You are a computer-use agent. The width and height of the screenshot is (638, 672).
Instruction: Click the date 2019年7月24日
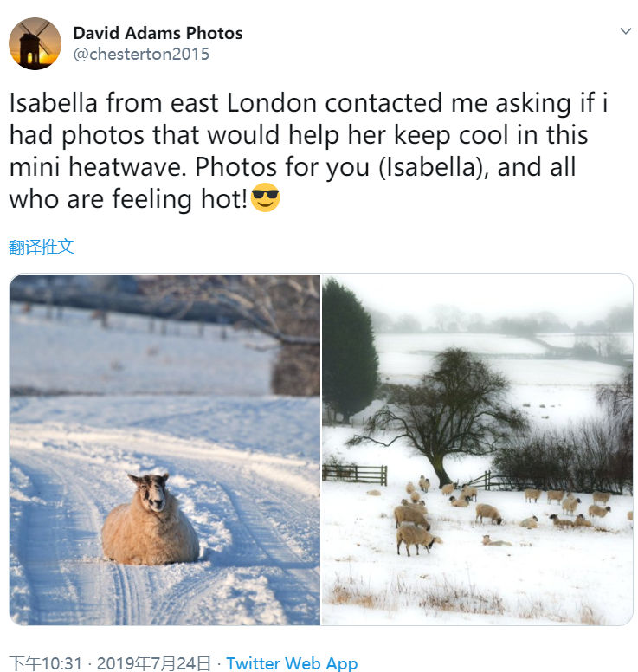coord(154,663)
